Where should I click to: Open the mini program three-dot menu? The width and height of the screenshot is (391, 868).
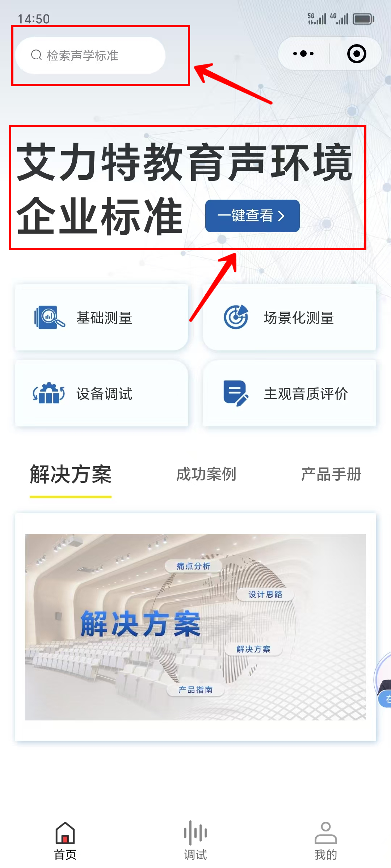pyautogui.click(x=303, y=54)
